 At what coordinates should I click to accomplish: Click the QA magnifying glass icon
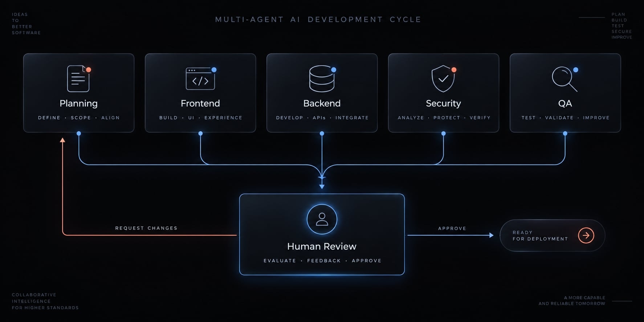(x=564, y=79)
